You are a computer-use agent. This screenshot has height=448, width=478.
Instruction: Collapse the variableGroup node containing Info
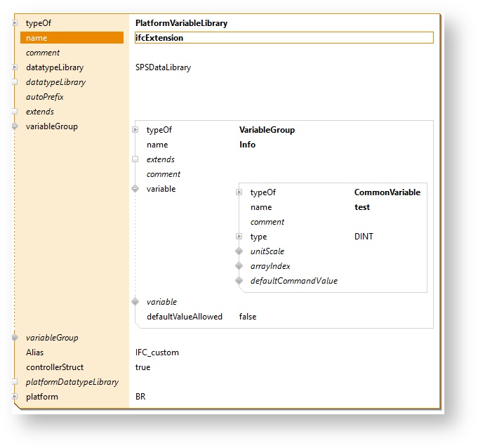[x=15, y=126]
